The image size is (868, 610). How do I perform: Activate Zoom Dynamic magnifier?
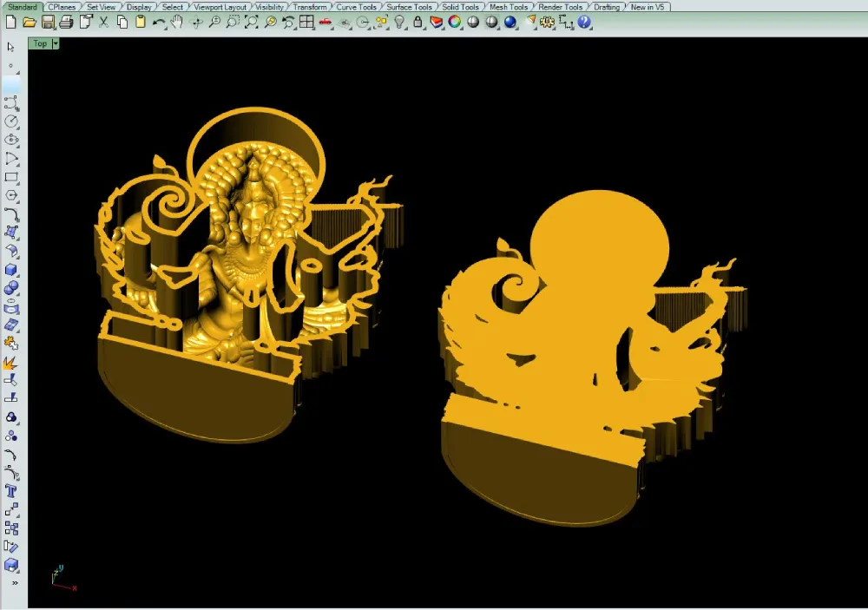click(x=214, y=23)
